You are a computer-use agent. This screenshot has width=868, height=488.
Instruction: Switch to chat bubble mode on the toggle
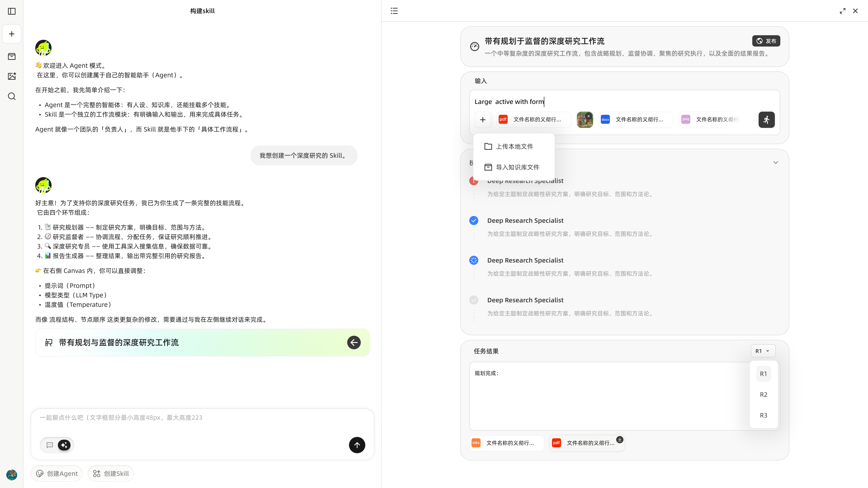tap(50, 445)
